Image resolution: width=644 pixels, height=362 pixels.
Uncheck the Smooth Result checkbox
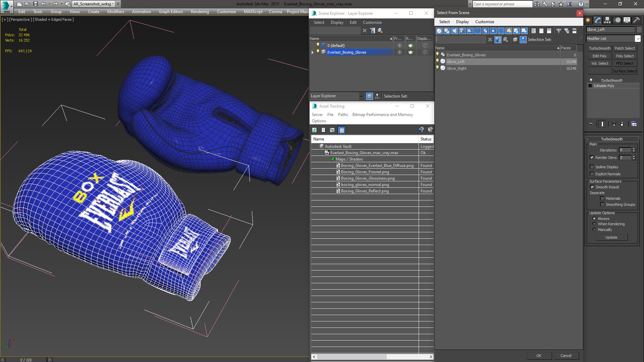(592, 187)
